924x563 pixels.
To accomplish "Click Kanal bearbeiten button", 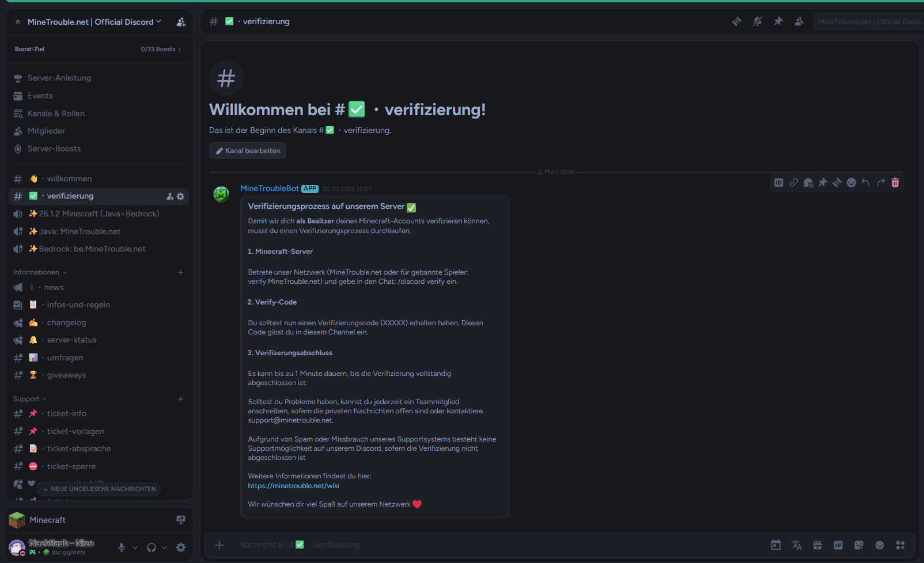I will pyautogui.click(x=248, y=151).
